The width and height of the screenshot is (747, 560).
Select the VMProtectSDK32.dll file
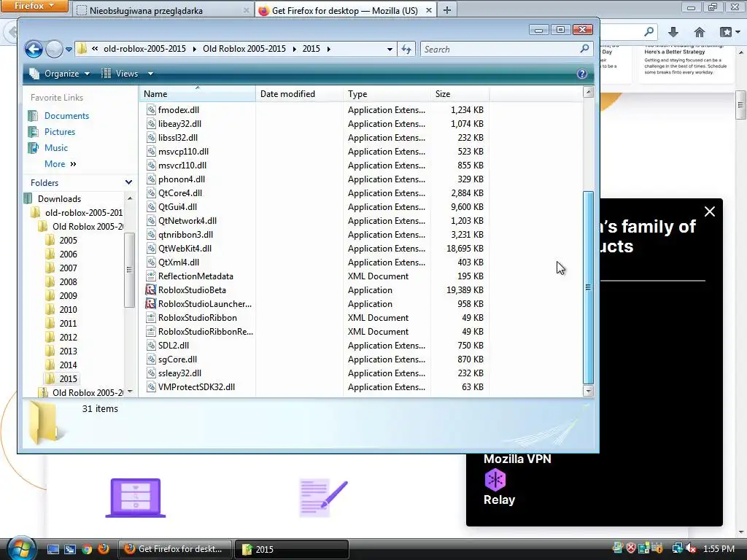(196, 386)
